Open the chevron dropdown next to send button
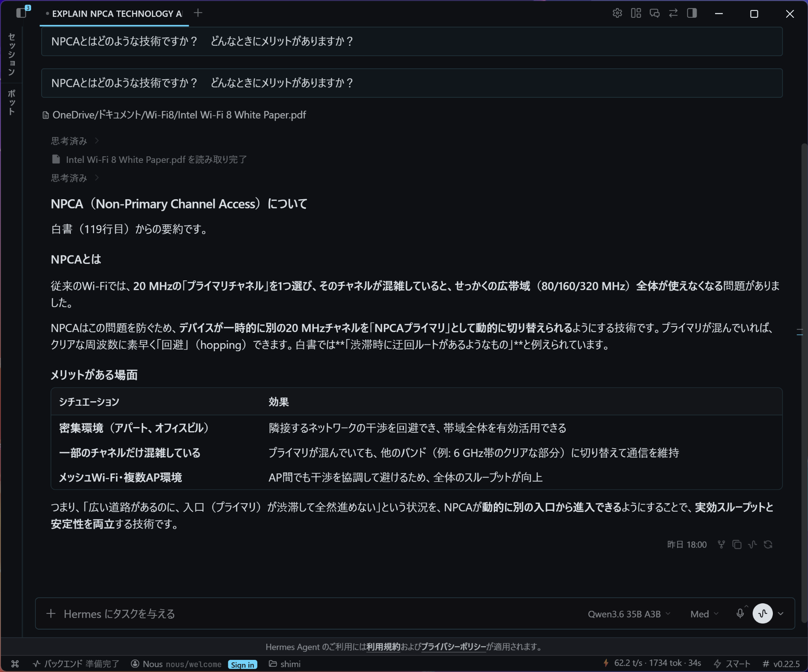The height and width of the screenshot is (672, 808). 781,613
